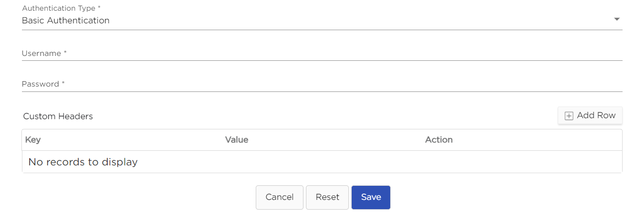Click the Cancel button
Image resolution: width=644 pixels, height=215 pixels.
(x=279, y=197)
